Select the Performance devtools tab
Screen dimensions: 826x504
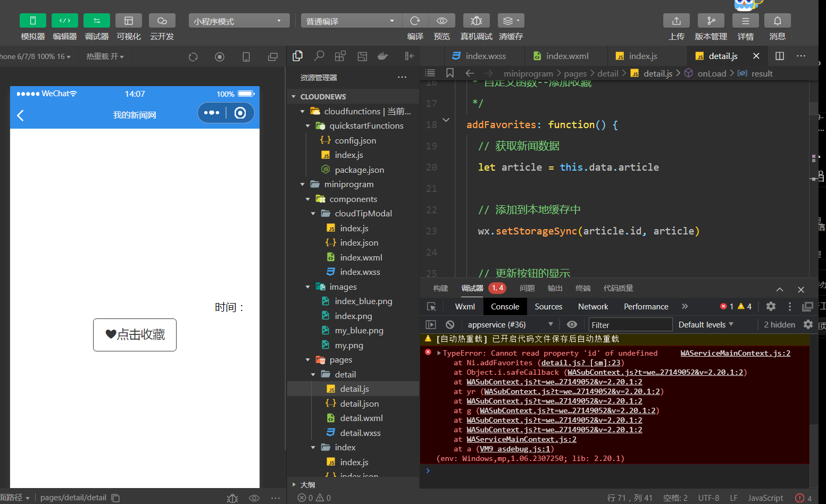(646, 307)
